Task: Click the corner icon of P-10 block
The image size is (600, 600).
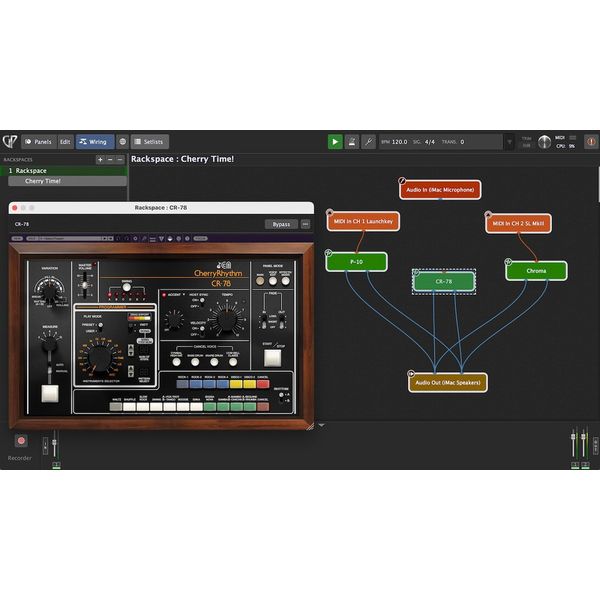Action: pos(328,253)
